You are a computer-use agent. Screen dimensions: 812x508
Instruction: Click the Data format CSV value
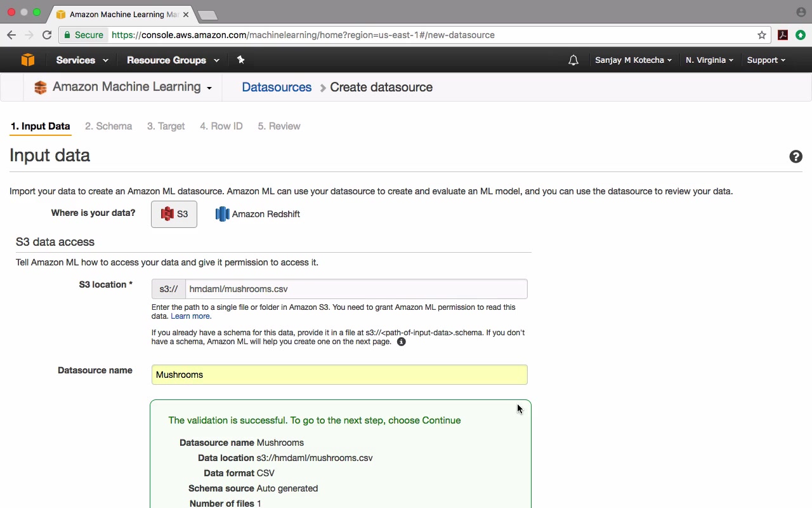(266, 473)
